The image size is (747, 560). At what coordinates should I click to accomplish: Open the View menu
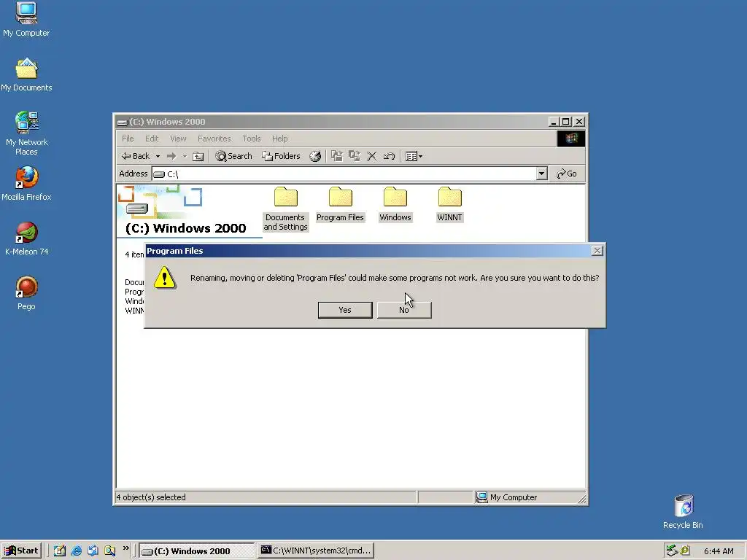pos(178,139)
